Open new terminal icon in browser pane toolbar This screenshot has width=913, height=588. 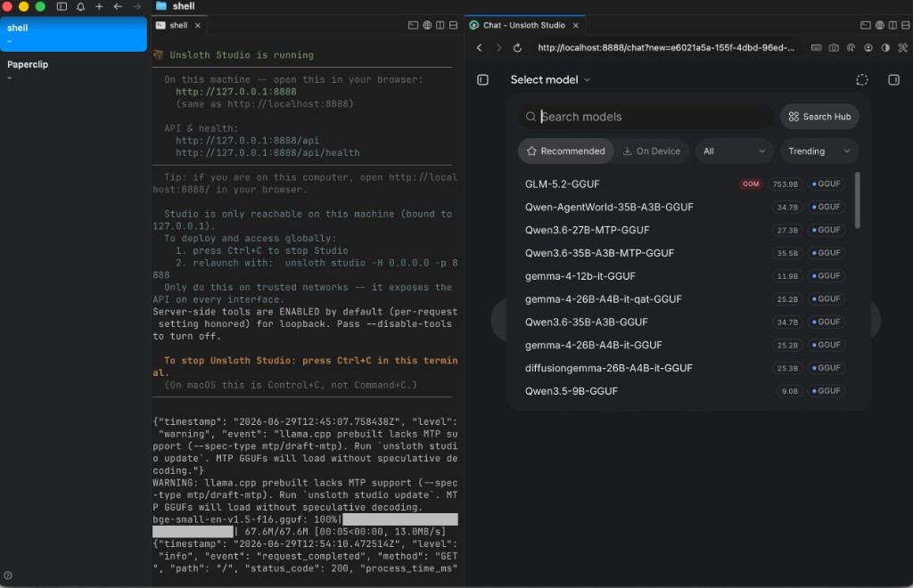[865, 25]
